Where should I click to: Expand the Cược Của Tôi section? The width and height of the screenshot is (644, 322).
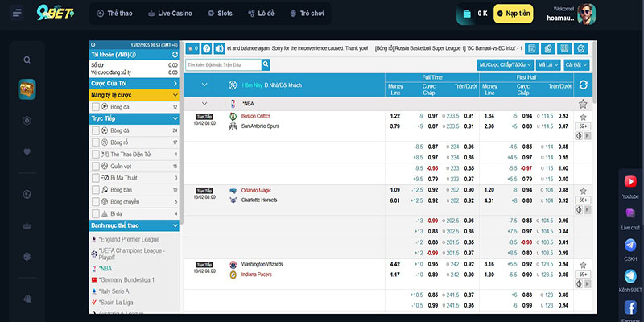134,83
